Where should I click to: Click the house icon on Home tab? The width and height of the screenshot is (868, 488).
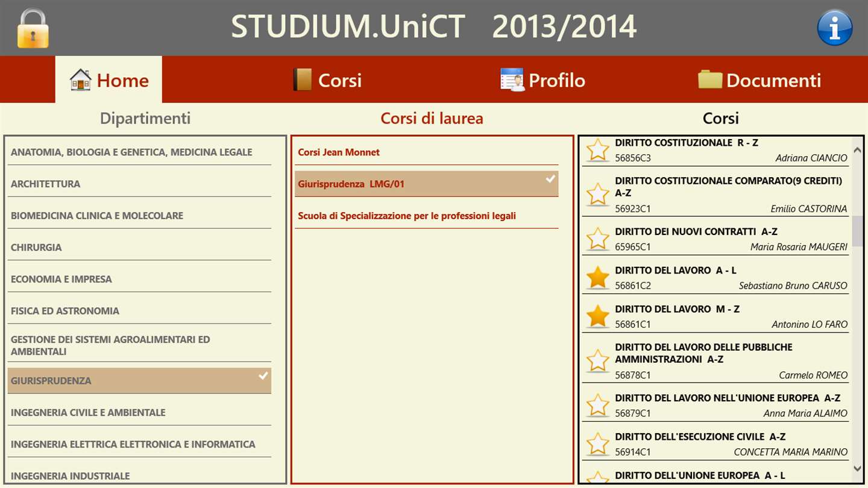pos(80,80)
